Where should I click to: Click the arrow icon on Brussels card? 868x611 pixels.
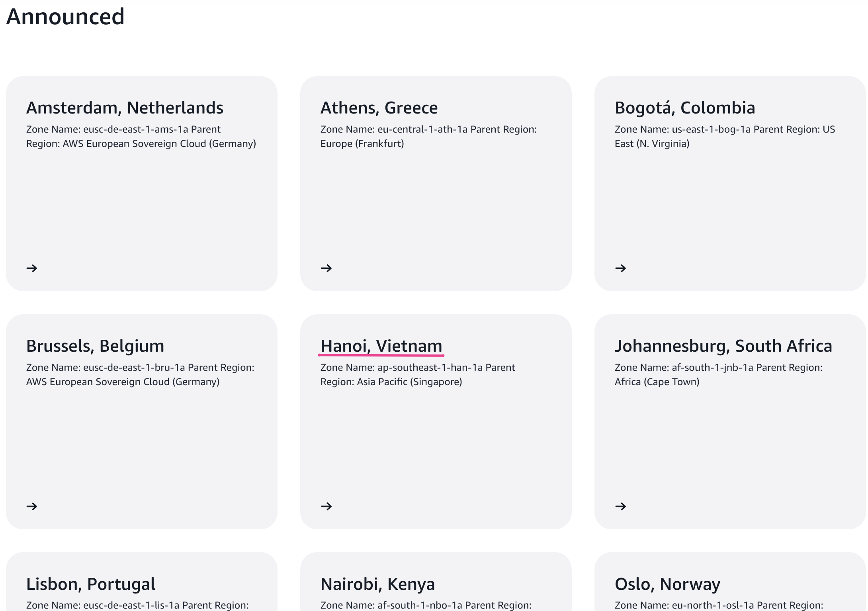(x=32, y=506)
